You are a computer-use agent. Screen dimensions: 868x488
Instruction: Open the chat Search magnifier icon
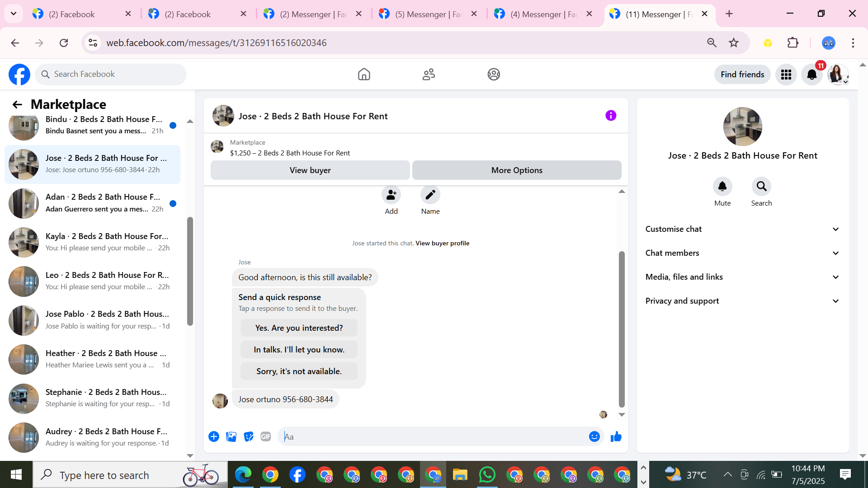click(761, 187)
